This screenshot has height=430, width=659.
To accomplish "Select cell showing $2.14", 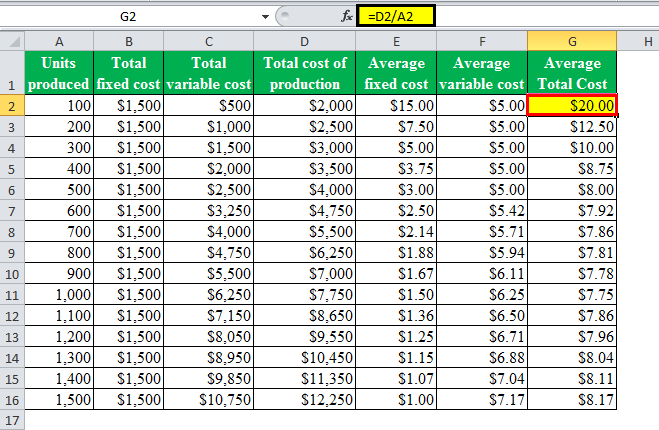I will (x=396, y=231).
